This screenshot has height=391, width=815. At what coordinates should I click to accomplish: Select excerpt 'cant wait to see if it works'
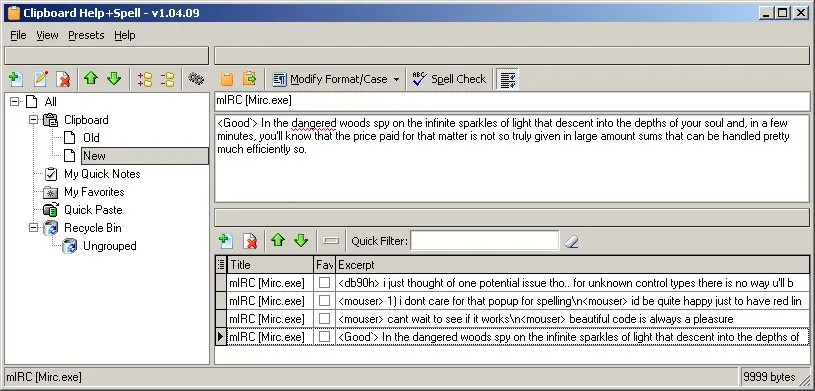[x=572, y=319]
